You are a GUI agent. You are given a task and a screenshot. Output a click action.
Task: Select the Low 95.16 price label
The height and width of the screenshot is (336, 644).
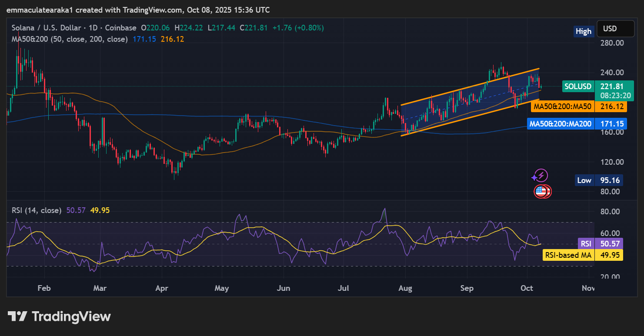[x=599, y=180]
